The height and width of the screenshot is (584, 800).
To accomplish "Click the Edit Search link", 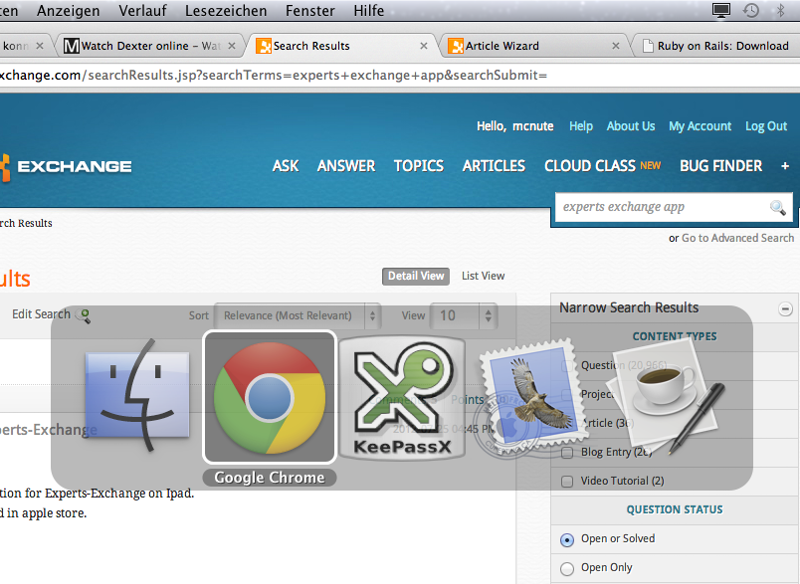I will [x=41, y=314].
